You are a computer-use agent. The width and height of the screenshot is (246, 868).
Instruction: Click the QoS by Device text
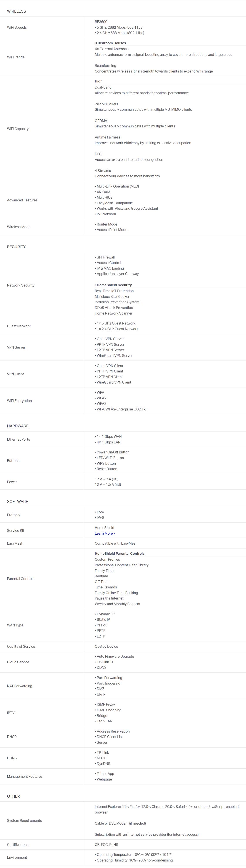pos(106,646)
